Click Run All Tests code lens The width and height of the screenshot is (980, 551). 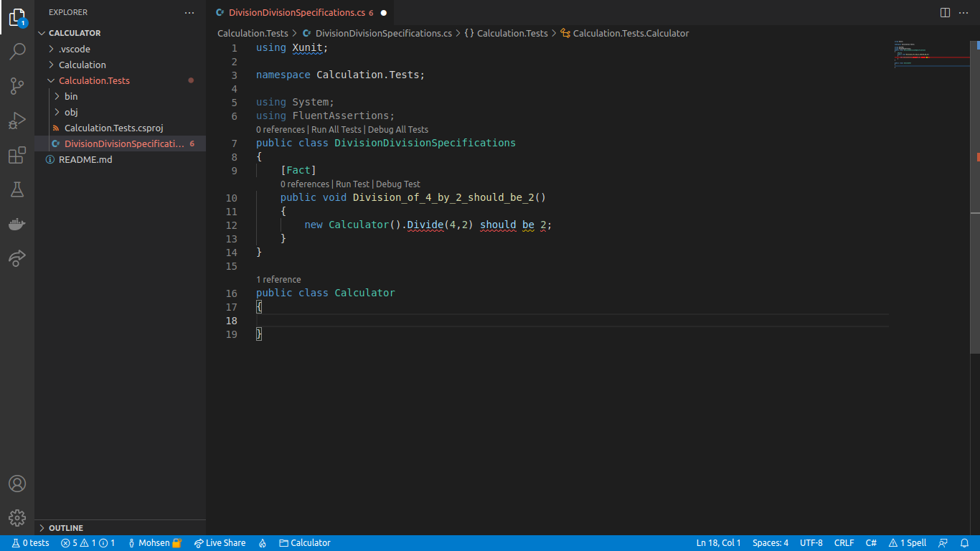[x=336, y=130]
